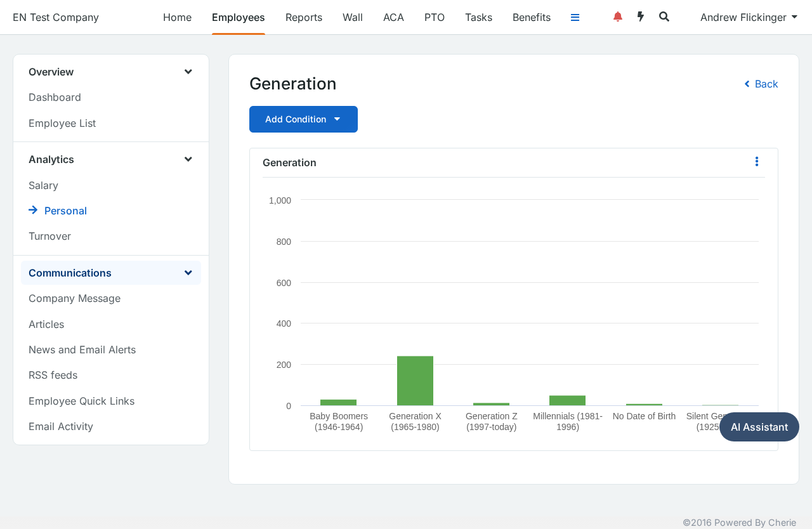This screenshot has width=812, height=529.
Task: Switch to the Reports tab
Action: (x=304, y=17)
